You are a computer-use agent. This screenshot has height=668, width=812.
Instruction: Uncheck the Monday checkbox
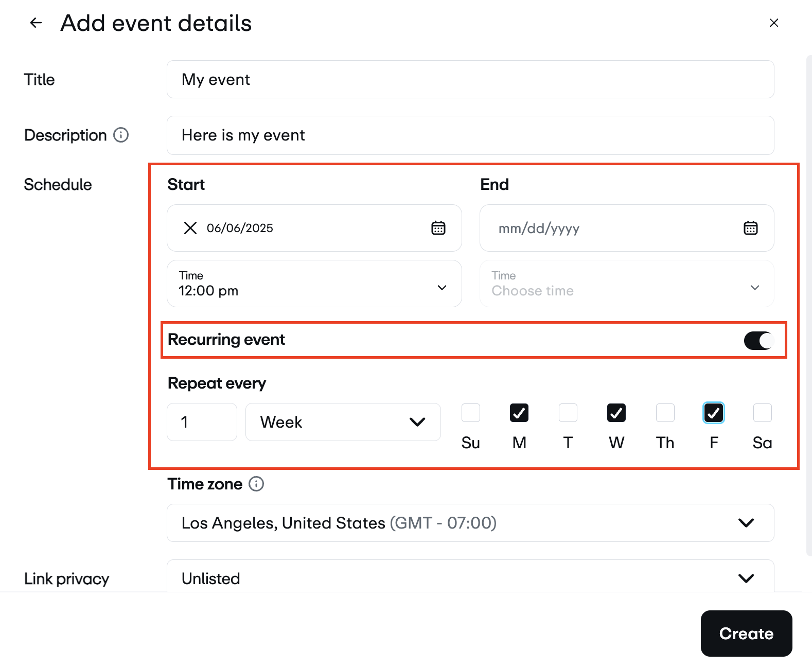[519, 413]
